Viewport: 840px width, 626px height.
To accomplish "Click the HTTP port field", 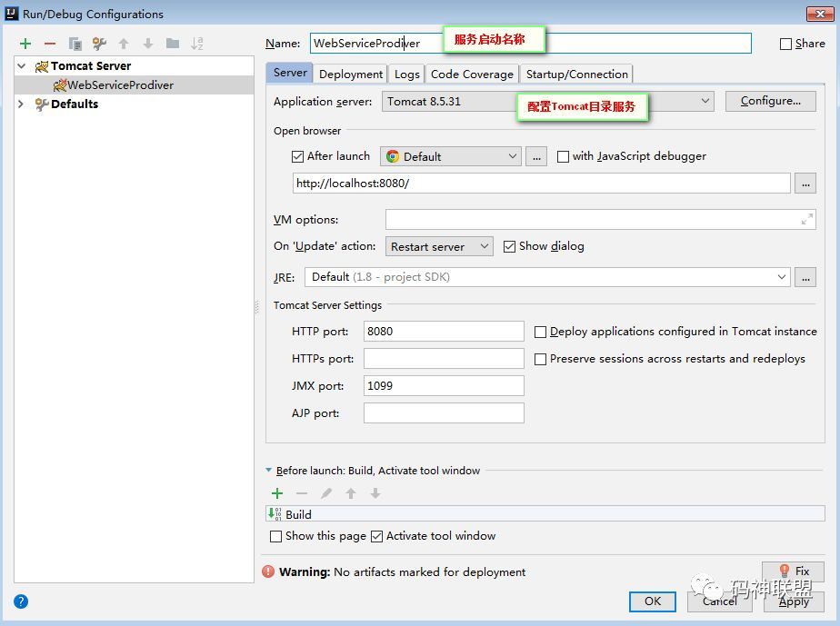I will coord(444,331).
